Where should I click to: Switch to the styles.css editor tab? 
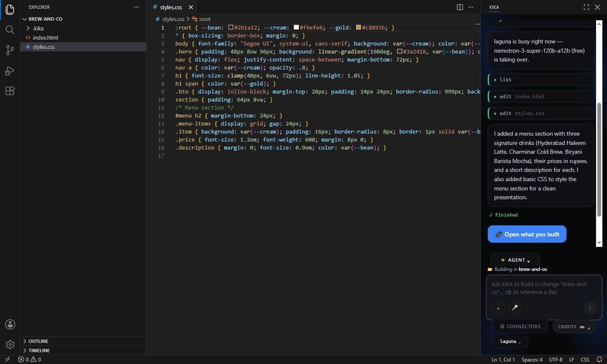(172, 7)
